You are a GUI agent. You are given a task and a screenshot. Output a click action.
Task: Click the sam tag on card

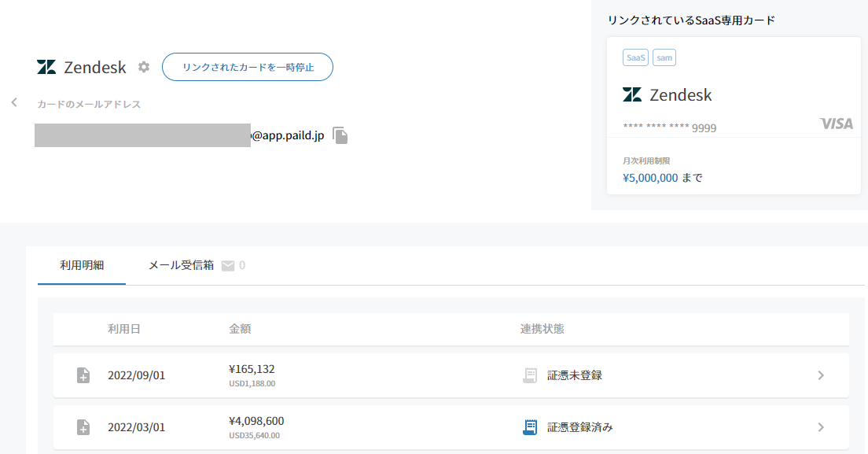click(x=664, y=57)
